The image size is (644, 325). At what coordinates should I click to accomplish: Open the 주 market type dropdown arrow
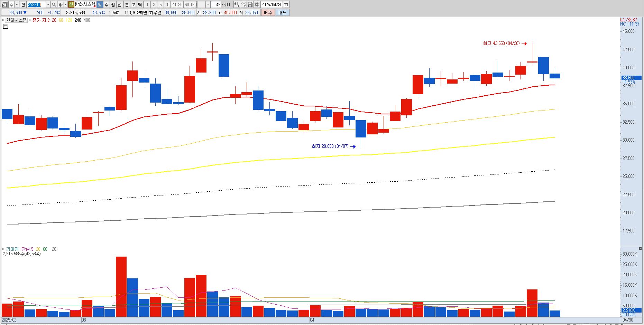coord(17,4)
